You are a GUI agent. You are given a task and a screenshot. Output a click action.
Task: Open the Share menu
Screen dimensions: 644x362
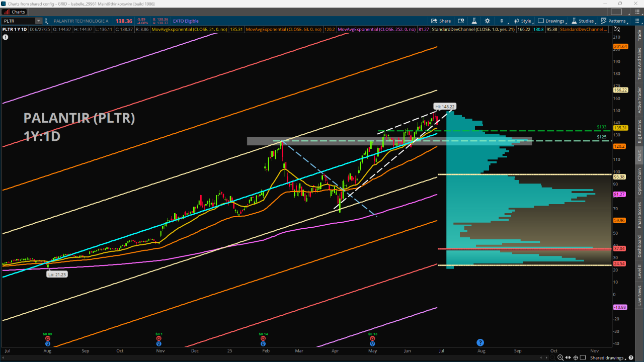(441, 21)
